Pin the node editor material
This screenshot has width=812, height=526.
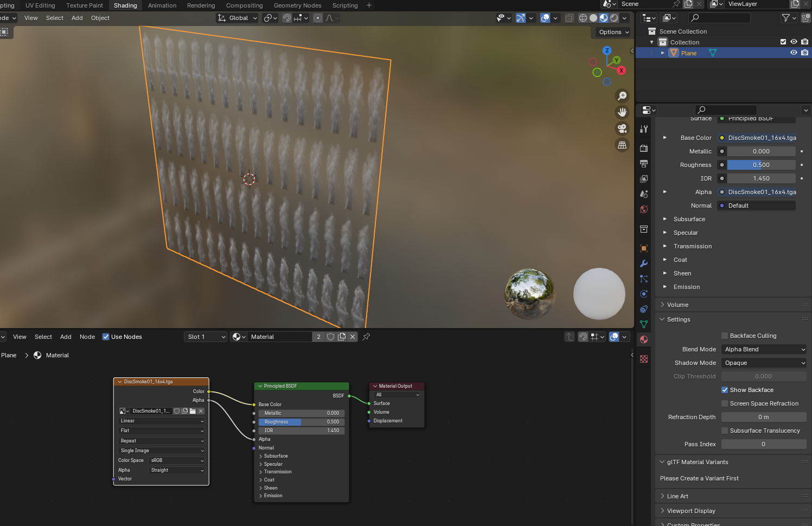pos(366,337)
